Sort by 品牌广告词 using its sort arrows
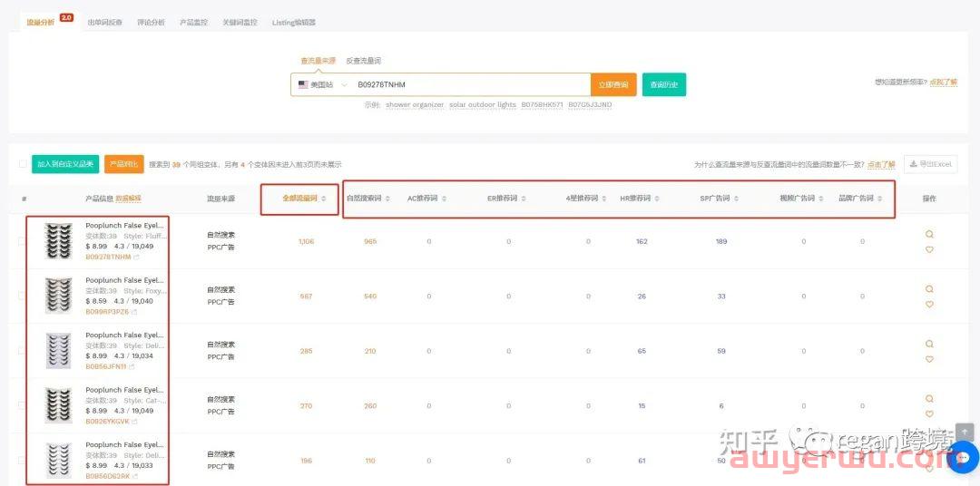 (879, 199)
